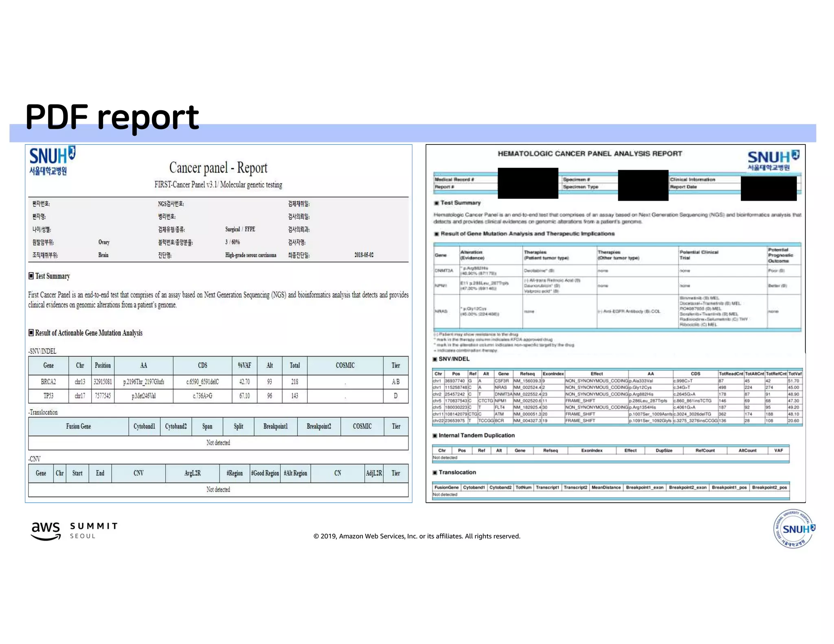834x644 pixels.
Task: Click the '218' total reads cell
Action: [294, 381]
